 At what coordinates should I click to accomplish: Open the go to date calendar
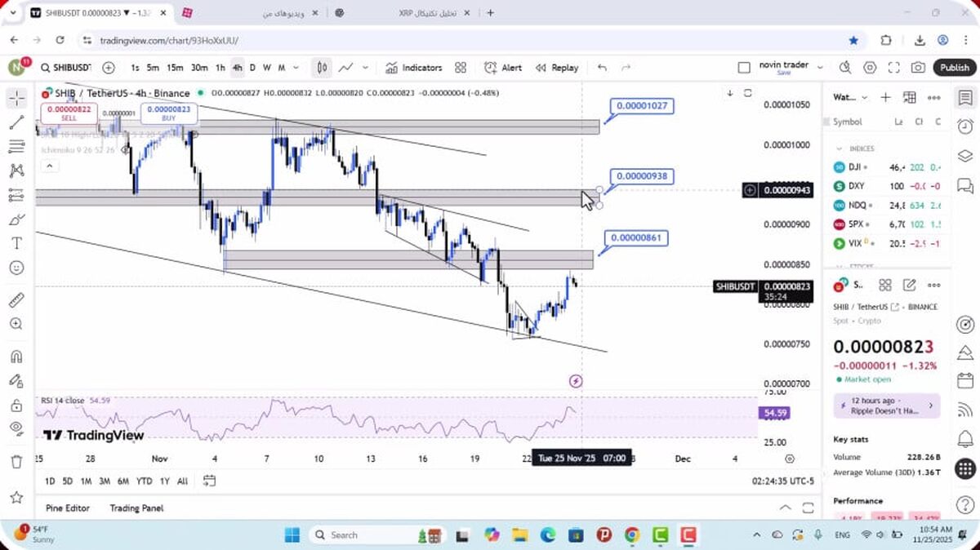coord(210,481)
